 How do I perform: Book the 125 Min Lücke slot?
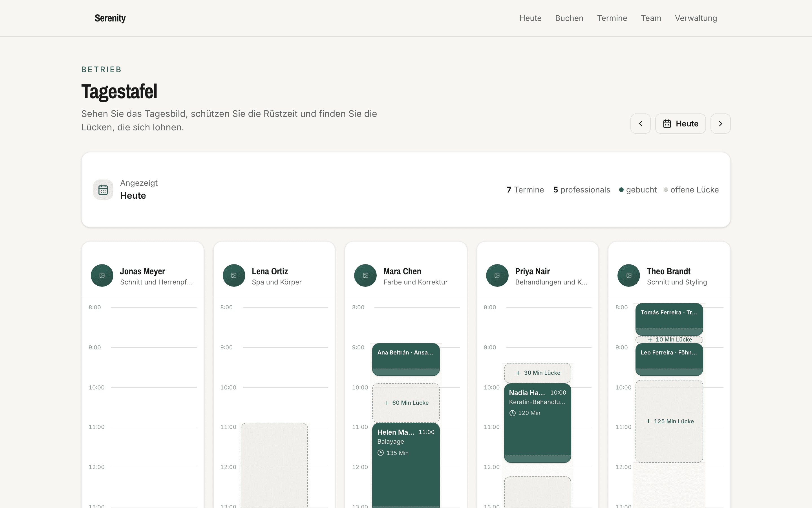[x=669, y=421]
